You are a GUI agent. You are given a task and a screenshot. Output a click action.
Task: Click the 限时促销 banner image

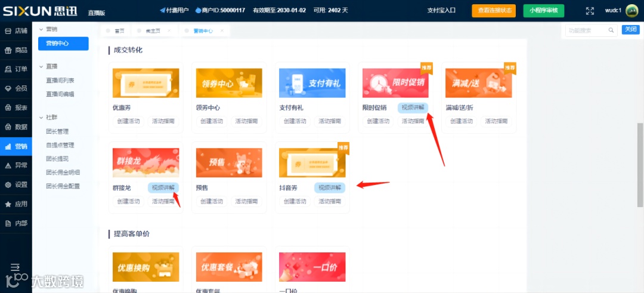point(395,83)
